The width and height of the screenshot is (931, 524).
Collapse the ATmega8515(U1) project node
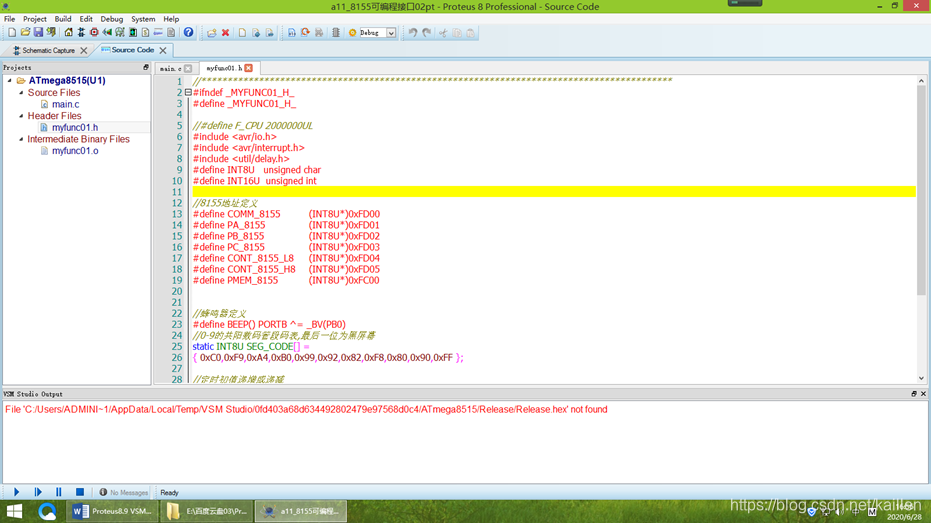pyautogui.click(x=10, y=80)
